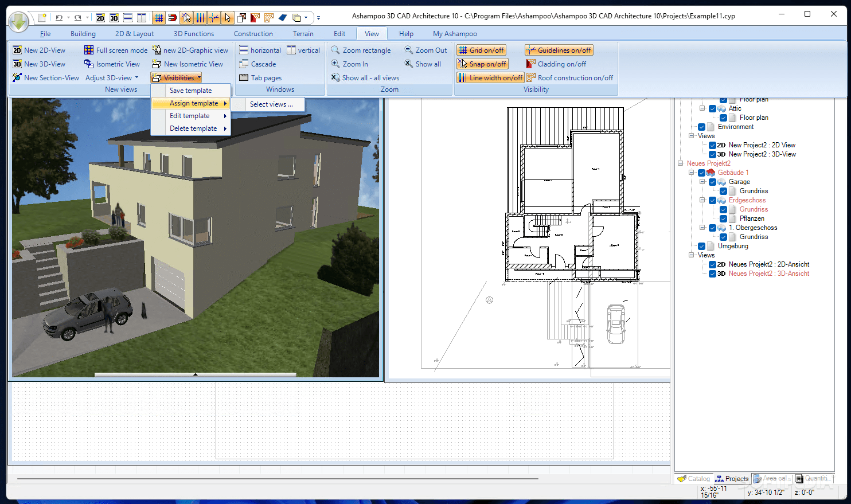Open the customize quick access toolbar arrow
Screen dimensions: 851x504
click(x=319, y=18)
